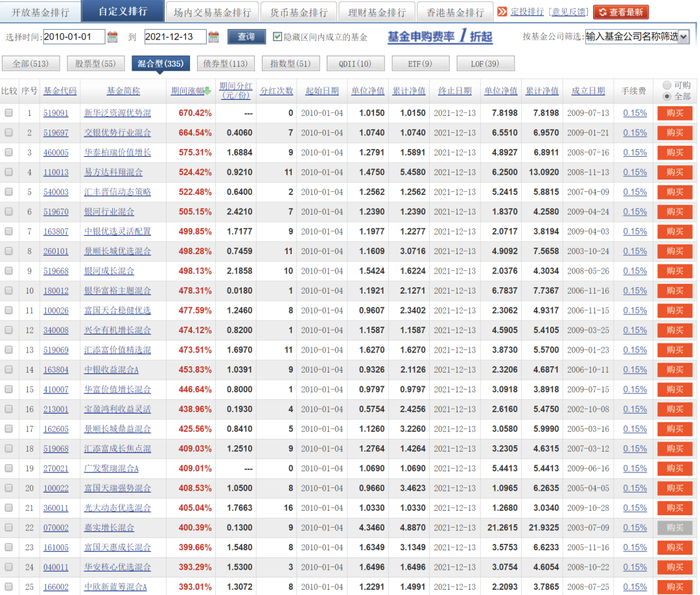Check compare box for 新华泛资源优势混
700x595 pixels.
(9, 113)
